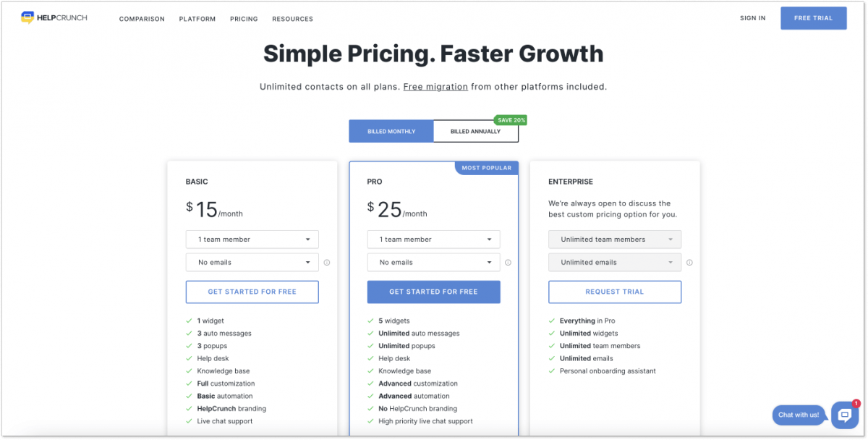
Task: Open the chat widget icon at bottom right
Action: (844, 415)
